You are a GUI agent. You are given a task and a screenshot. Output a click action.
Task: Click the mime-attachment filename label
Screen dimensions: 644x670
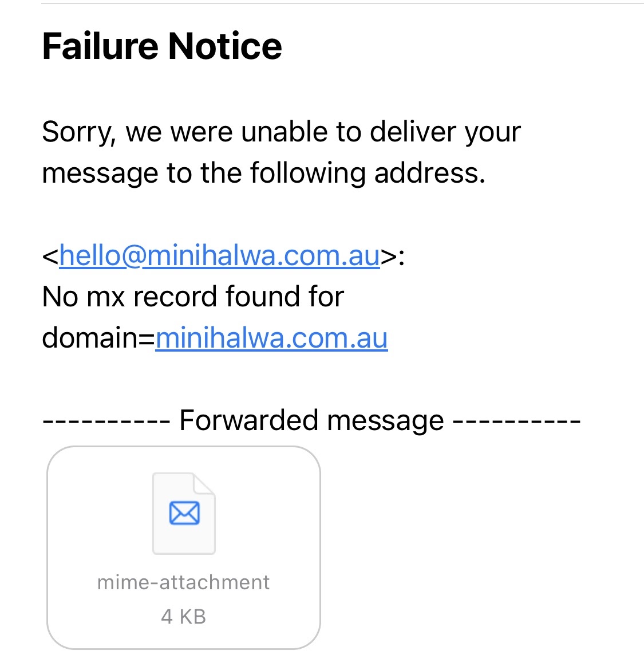(x=184, y=582)
